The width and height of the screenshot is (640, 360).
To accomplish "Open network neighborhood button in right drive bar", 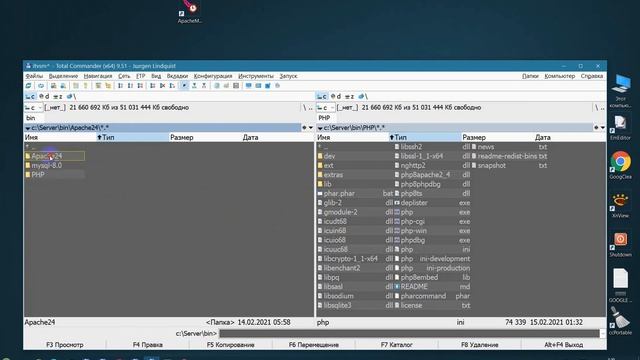I will pyautogui.click(x=363, y=97).
